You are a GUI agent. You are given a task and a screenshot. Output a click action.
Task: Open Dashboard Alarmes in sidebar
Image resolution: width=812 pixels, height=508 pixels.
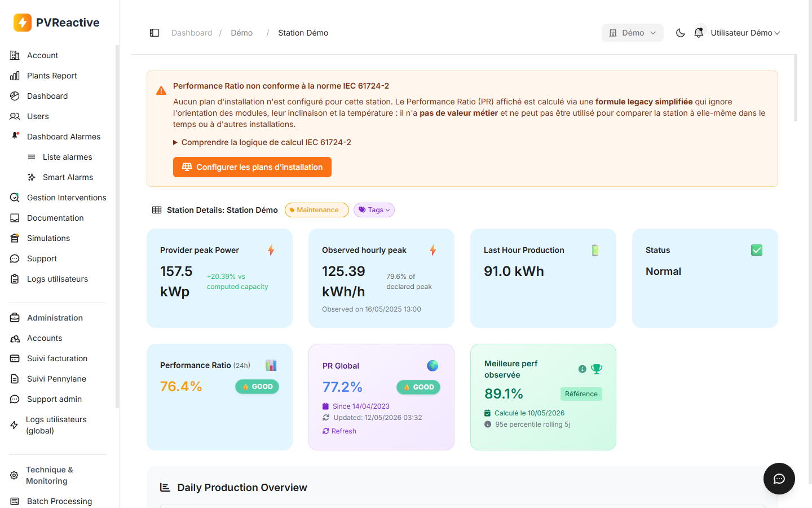64,137
